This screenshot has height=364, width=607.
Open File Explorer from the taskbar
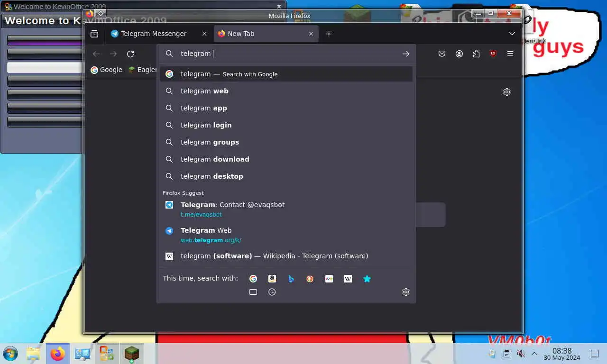pos(33,354)
